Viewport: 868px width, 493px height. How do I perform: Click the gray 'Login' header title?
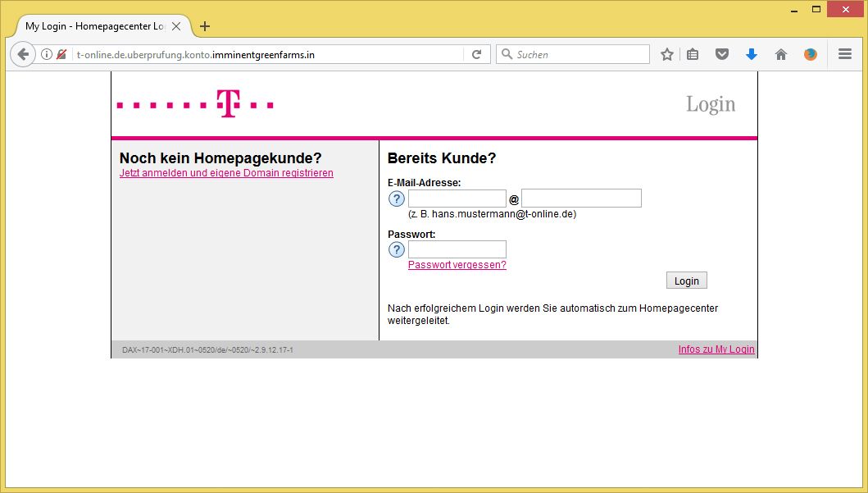711,103
